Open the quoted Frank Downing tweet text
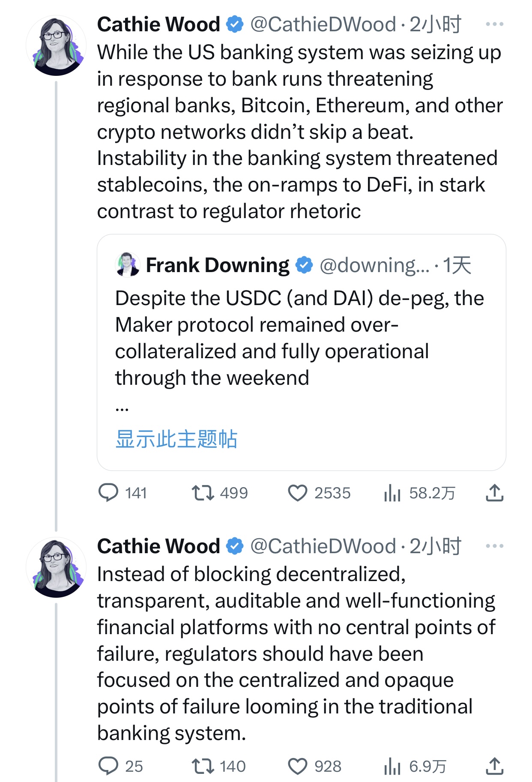Viewport: 532px width, 782px height. 278,338
